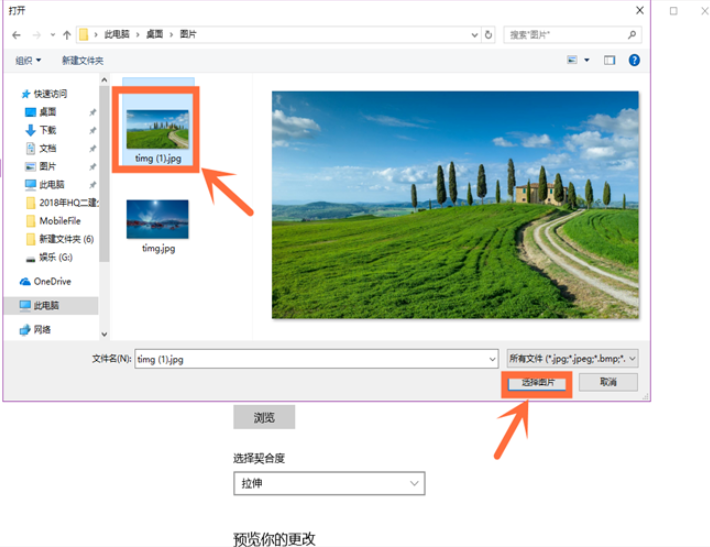710x547 pixels.
Task: Click the change view layout icon
Action: click(x=572, y=60)
